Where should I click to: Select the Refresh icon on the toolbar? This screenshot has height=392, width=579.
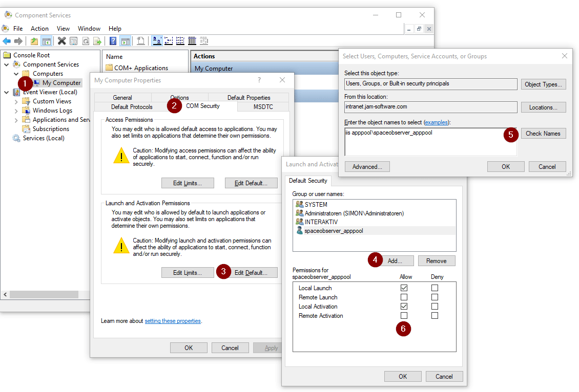click(86, 41)
